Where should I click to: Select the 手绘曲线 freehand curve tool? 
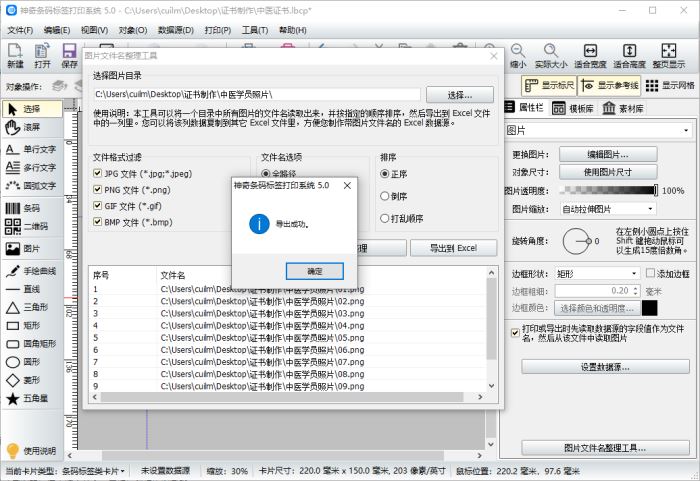click(32, 271)
